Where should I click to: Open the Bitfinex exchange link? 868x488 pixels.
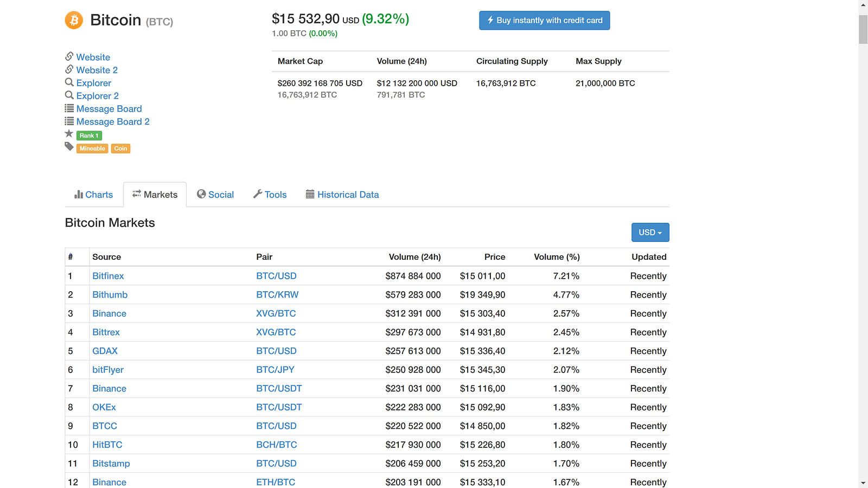pos(108,276)
